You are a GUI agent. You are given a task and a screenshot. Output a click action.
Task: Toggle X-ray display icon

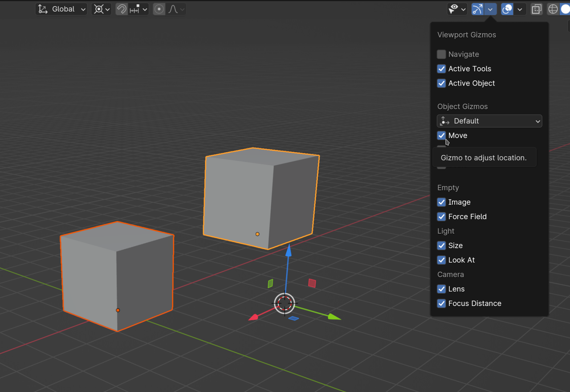click(537, 9)
